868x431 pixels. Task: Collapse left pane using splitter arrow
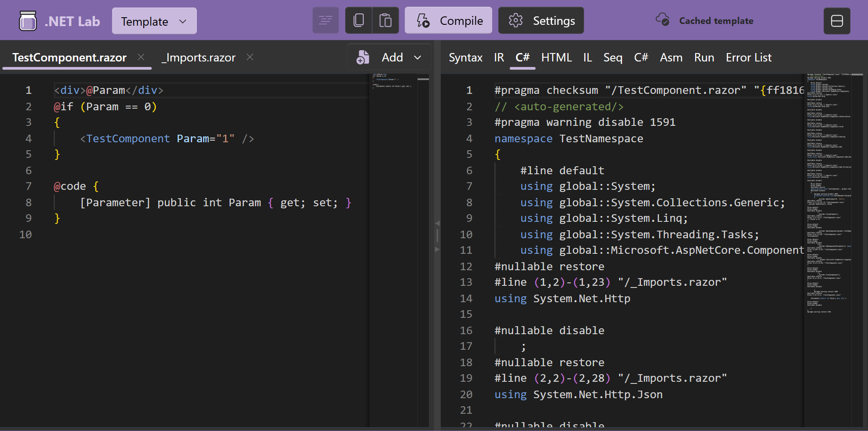[x=437, y=223]
